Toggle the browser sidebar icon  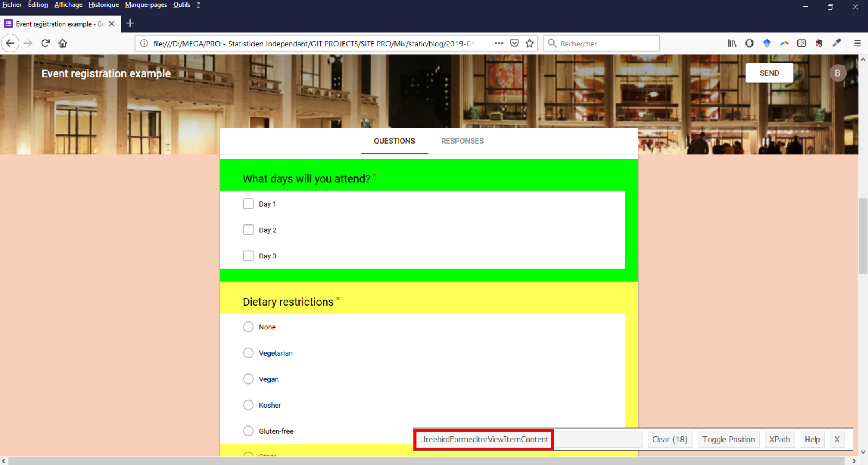click(x=802, y=43)
